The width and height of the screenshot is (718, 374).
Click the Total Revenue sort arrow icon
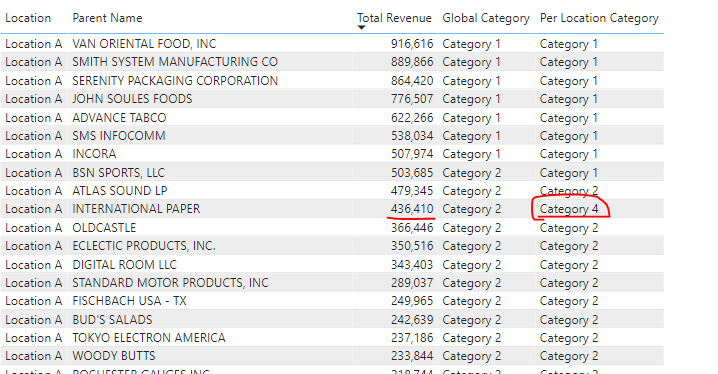[x=361, y=27]
